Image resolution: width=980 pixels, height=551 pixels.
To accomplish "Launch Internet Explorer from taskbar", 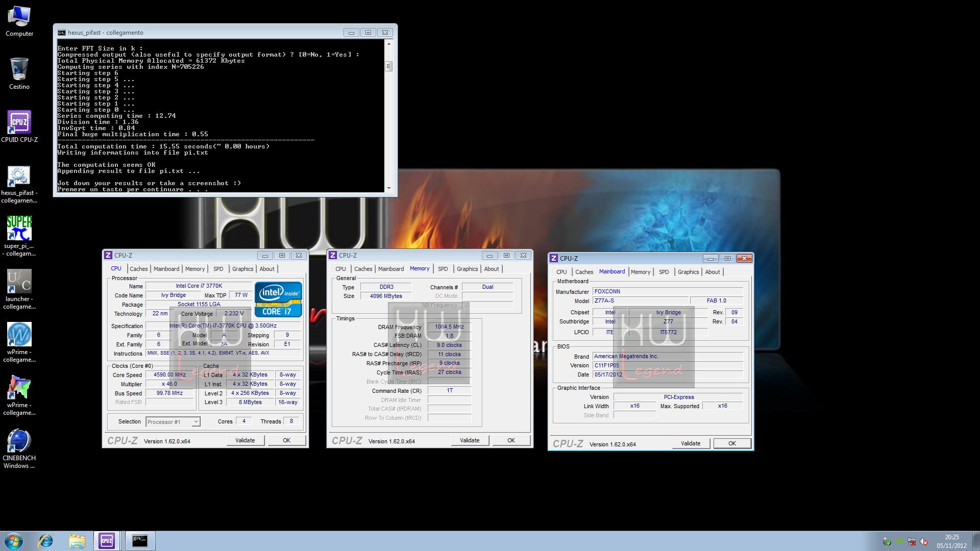I will click(x=46, y=541).
